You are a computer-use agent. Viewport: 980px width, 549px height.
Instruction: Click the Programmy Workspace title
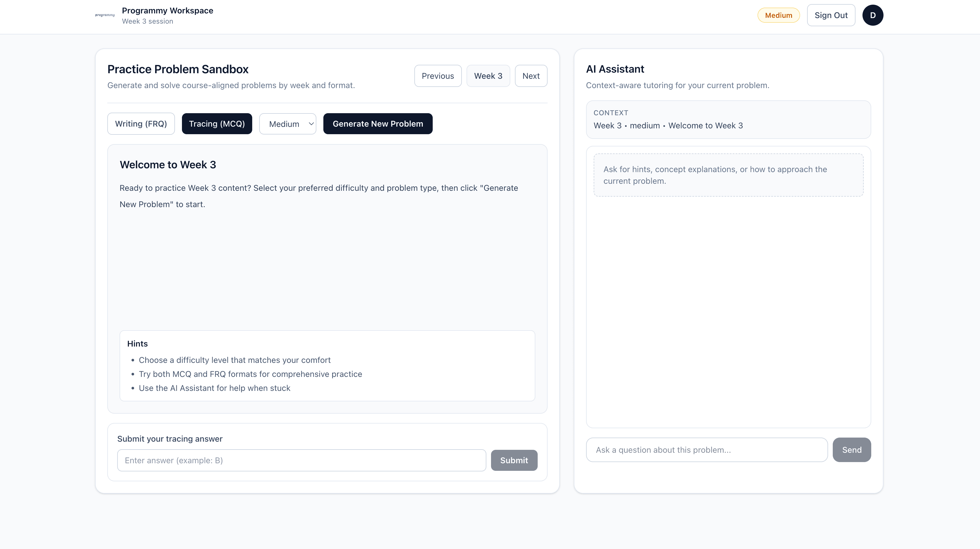click(x=167, y=11)
